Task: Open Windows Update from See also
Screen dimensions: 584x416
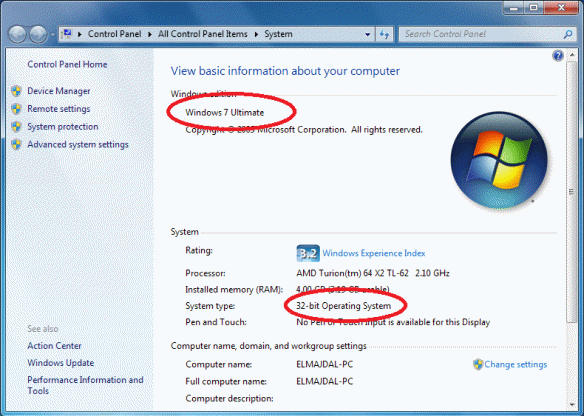Action: click(61, 363)
